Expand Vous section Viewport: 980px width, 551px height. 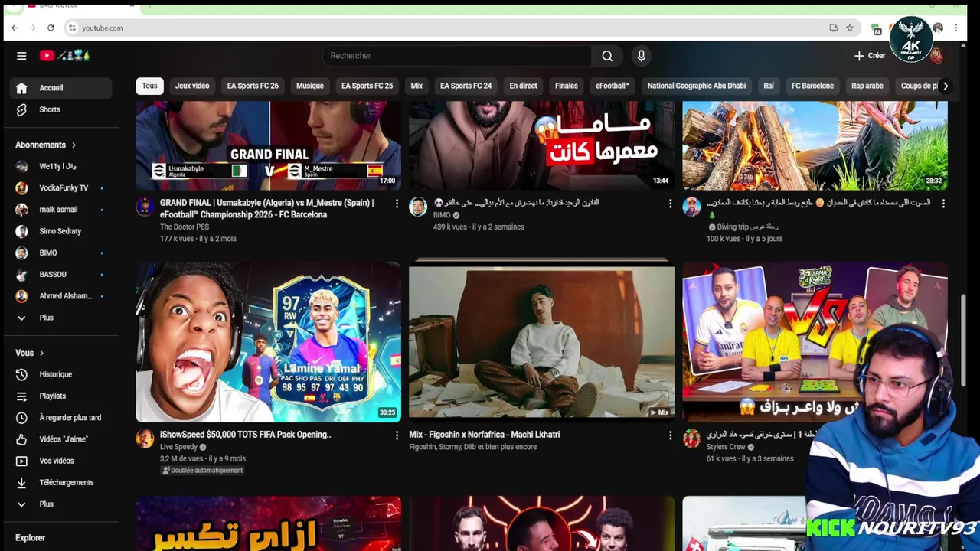click(30, 353)
